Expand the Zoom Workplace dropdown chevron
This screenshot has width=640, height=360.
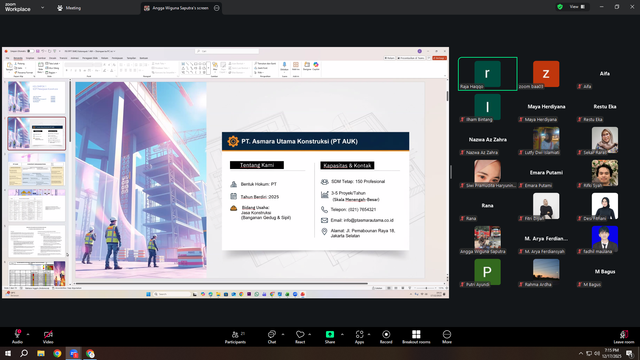[42, 7]
